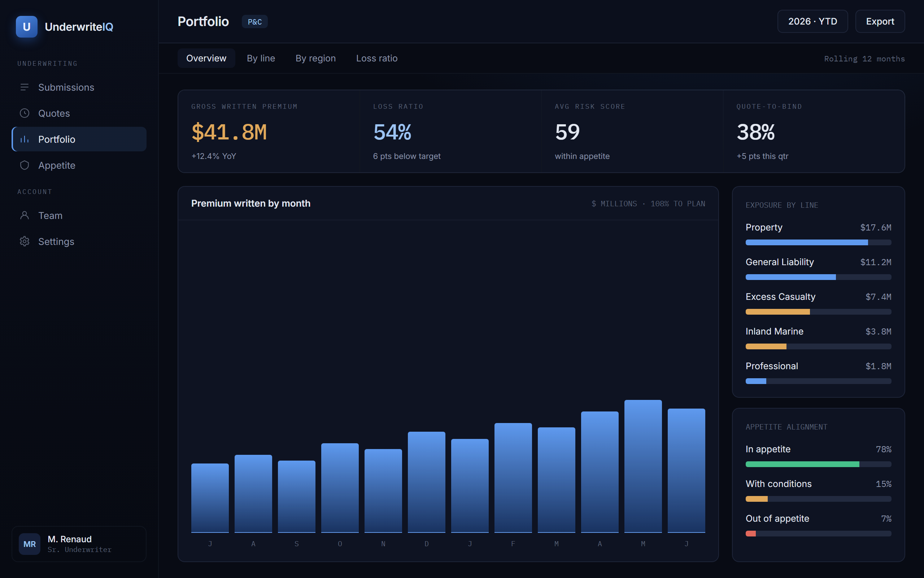The width and height of the screenshot is (924, 578).
Task: Click the Out of appetite red bar
Action: [x=751, y=534]
